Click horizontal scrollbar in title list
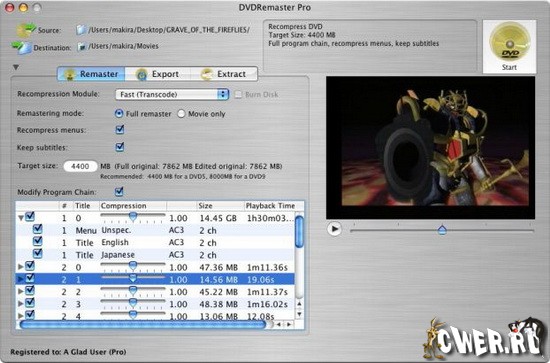Image resolution: width=550 pixels, height=363 pixels. point(143,325)
